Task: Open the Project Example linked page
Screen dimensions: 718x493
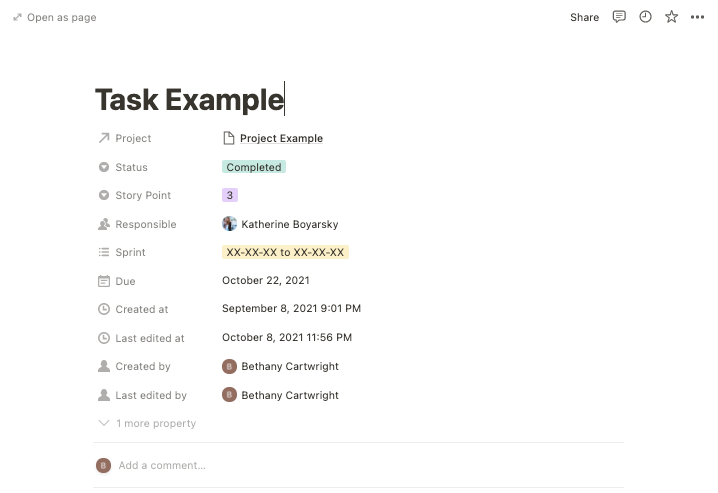Action: (281, 138)
